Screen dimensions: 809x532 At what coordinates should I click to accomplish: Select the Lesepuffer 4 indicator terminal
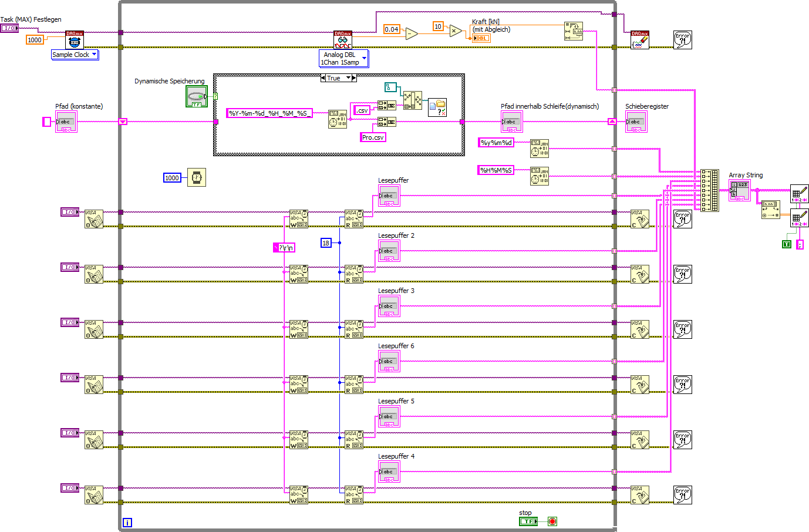click(389, 472)
